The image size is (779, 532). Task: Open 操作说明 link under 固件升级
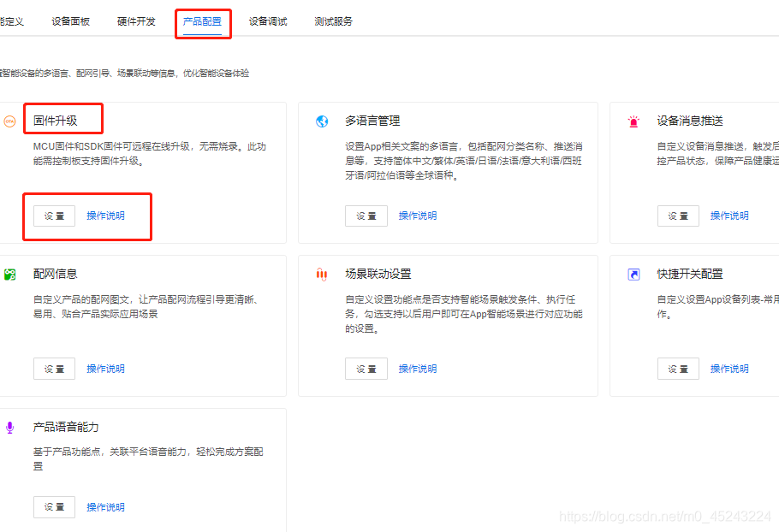[105, 216]
